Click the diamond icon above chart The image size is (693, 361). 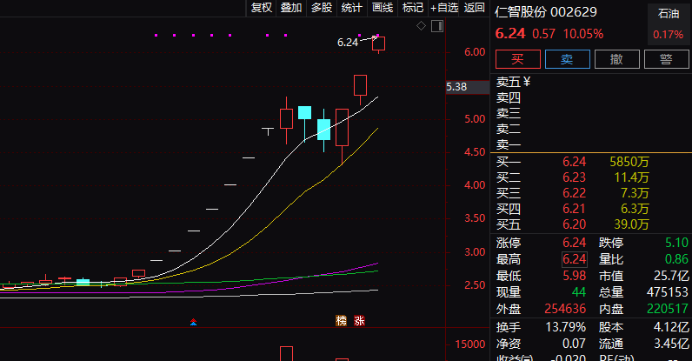421,26
